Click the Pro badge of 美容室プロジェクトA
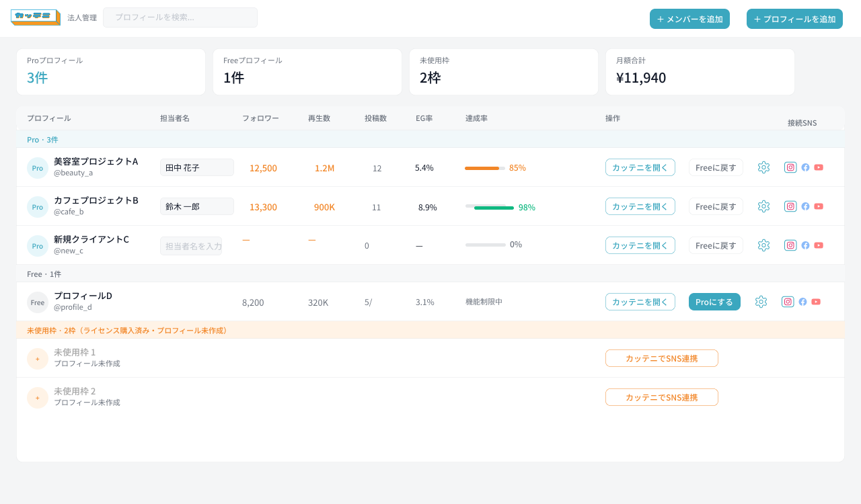The image size is (861, 504). pos(38,168)
